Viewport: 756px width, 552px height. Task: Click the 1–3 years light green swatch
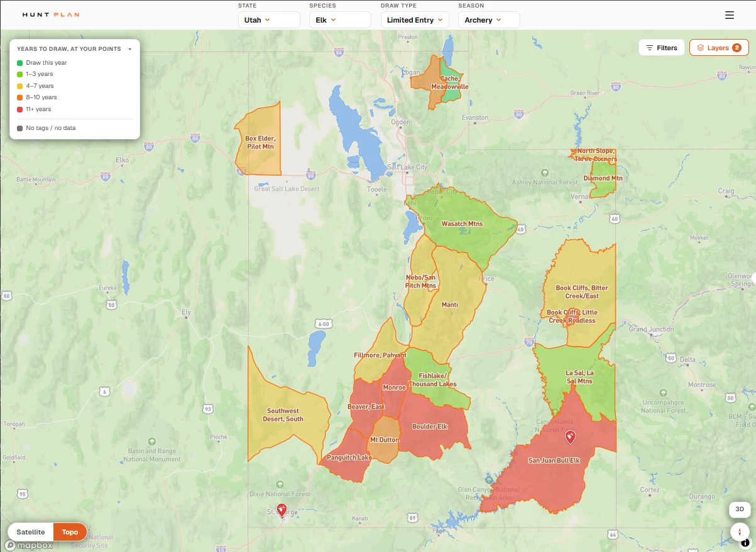pos(20,74)
